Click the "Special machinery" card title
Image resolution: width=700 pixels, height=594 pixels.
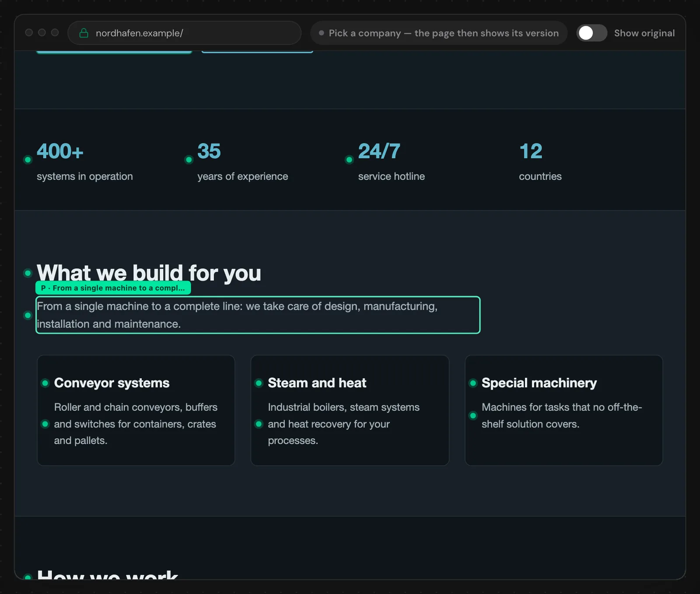[x=539, y=383]
